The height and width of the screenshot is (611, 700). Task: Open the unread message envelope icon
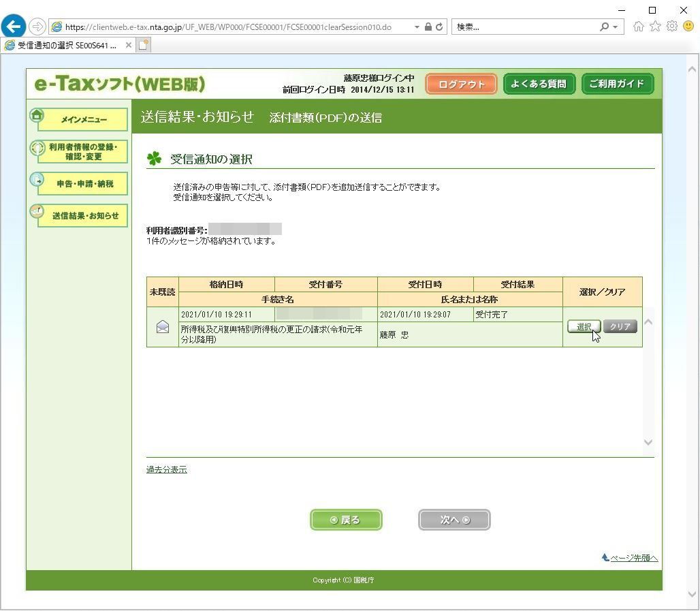163,327
